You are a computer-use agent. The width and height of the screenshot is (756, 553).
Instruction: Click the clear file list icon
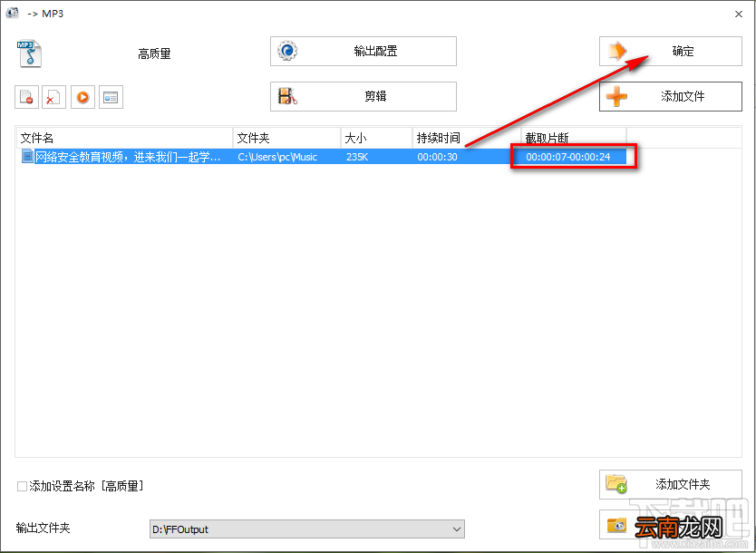(x=54, y=97)
